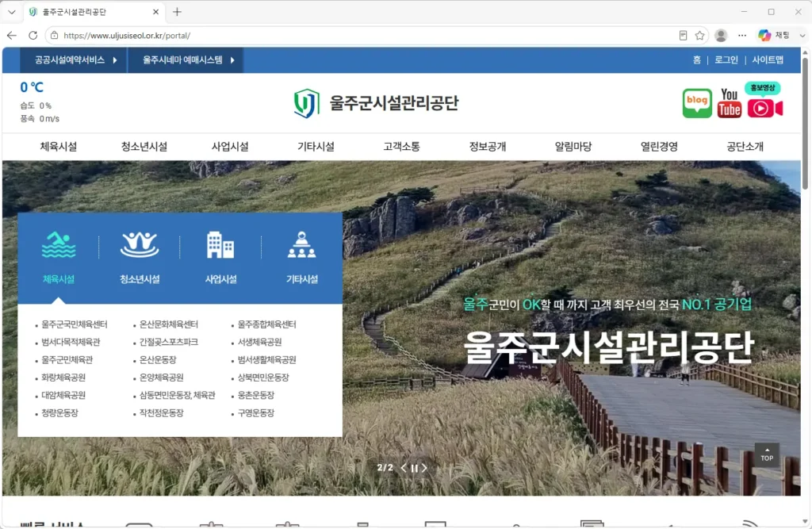This screenshot has height=529, width=812.
Task: Show previous banner slide arrow
Action: [x=404, y=467]
